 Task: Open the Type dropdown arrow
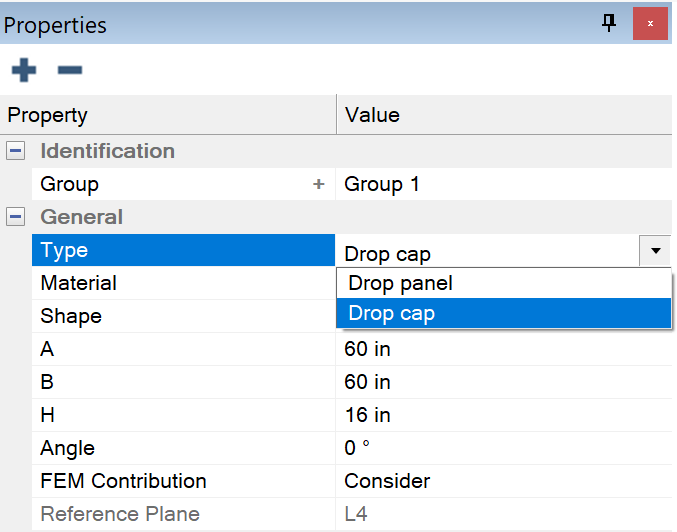click(655, 251)
